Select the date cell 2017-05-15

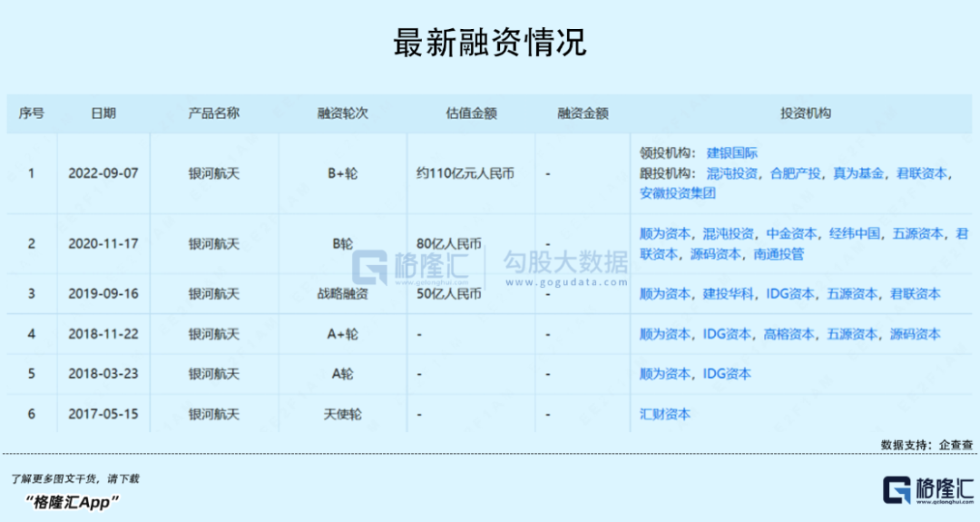click(x=103, y=414)
